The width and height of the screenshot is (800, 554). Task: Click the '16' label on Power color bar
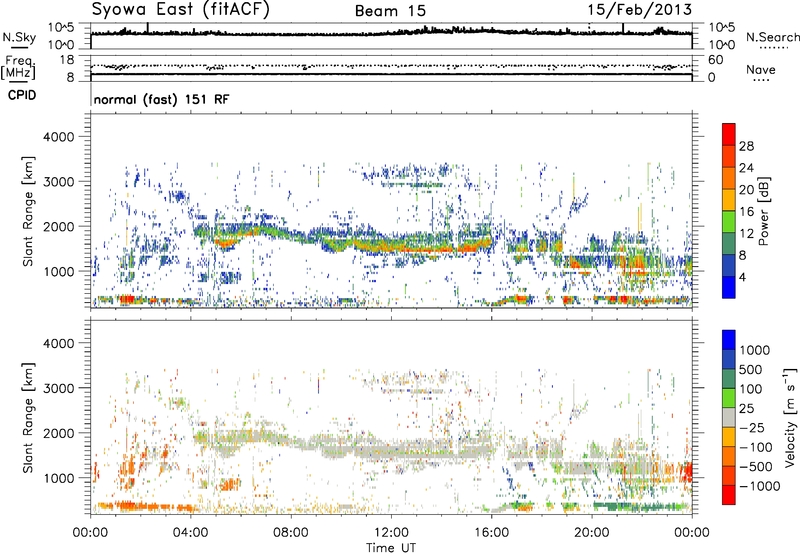(x=746, y=212)
